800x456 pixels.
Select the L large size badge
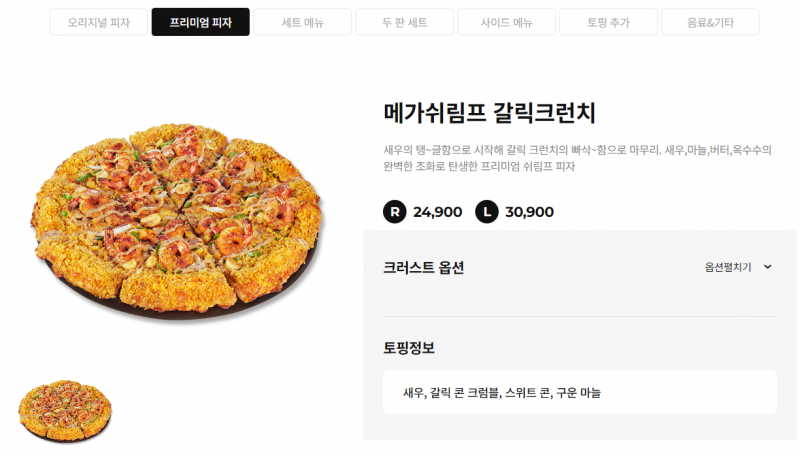tap(487, 212)
